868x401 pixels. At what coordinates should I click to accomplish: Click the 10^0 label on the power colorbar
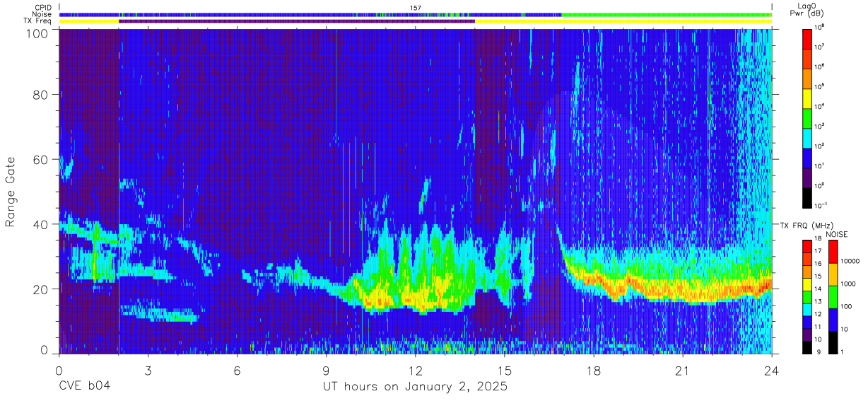pyautogui.click(x=819, y=186)
